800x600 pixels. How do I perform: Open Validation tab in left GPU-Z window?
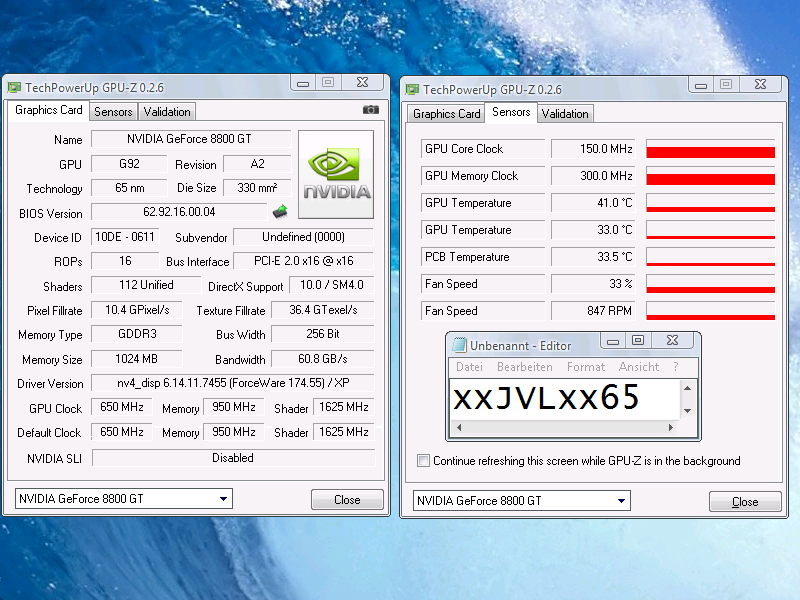point(167,112)
